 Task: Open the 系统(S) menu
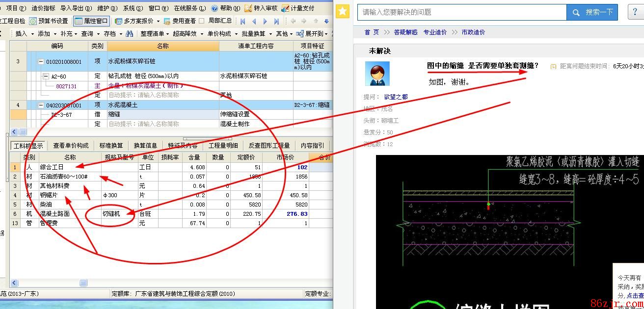click(x=133, y=8)
